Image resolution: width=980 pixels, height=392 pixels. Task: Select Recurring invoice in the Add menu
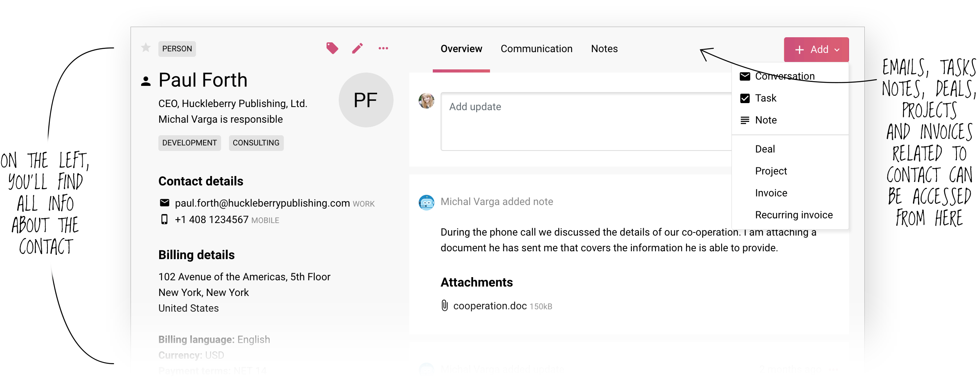tap(790, 215)
